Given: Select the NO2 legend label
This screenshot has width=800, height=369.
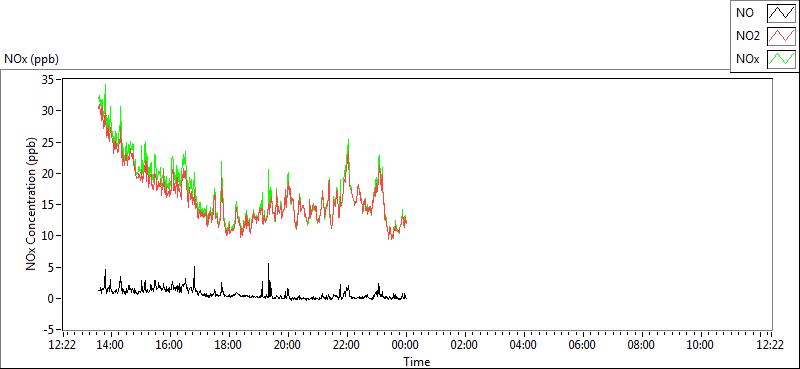Looking at the screenshot, I should pos(748,36).
